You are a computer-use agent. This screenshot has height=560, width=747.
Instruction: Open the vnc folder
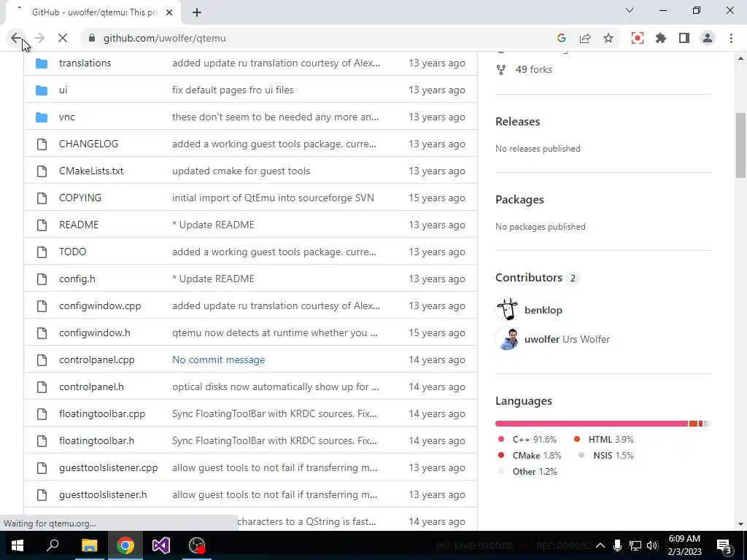pyautogui.click(x=66, y=117)
